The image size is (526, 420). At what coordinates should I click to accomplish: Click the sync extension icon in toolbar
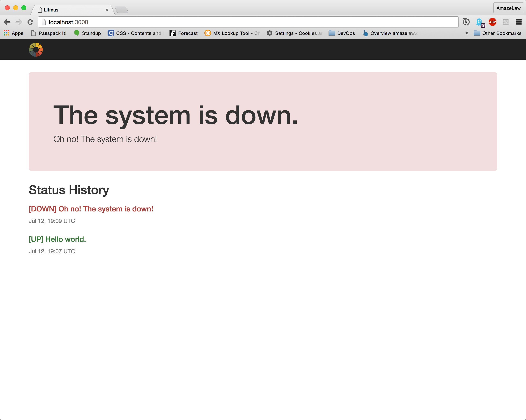[466, 22]
